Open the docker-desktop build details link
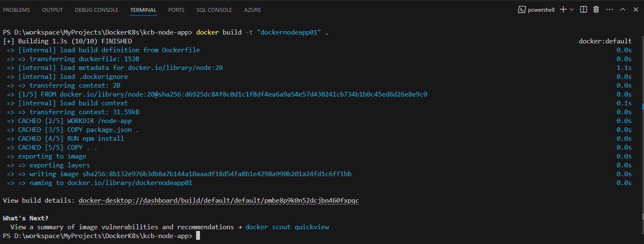This screenshot has width=644, height=244. pyautogui.click(x=219, y=201)
